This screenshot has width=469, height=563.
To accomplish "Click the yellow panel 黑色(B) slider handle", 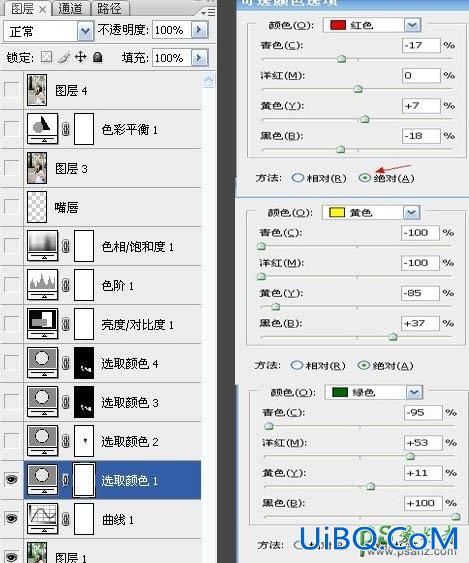I will 393,336.
